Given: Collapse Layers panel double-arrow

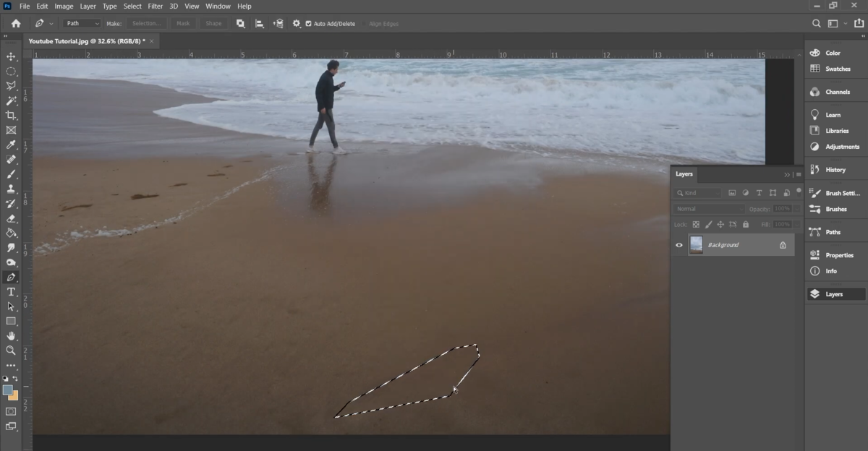Looking at the screenshot, I should tap(787, 175).
